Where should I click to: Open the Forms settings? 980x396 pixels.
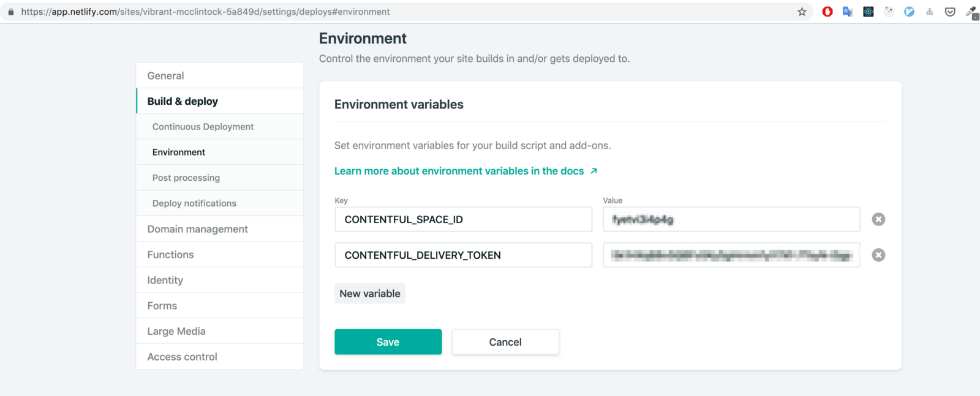(220, 305)
